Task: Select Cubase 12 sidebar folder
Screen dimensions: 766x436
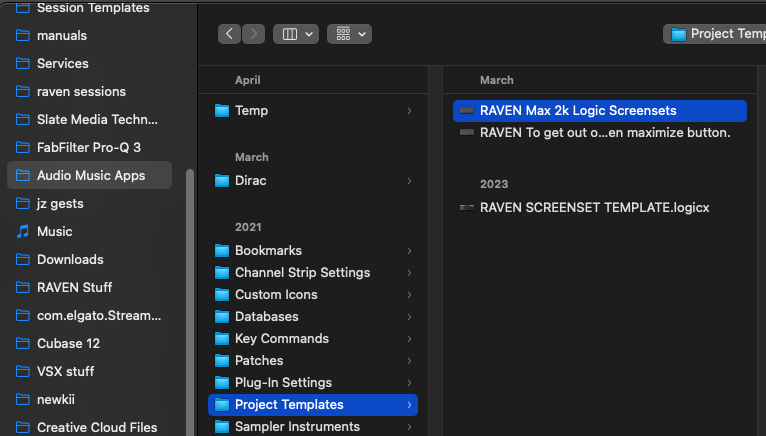Action: 89,343
